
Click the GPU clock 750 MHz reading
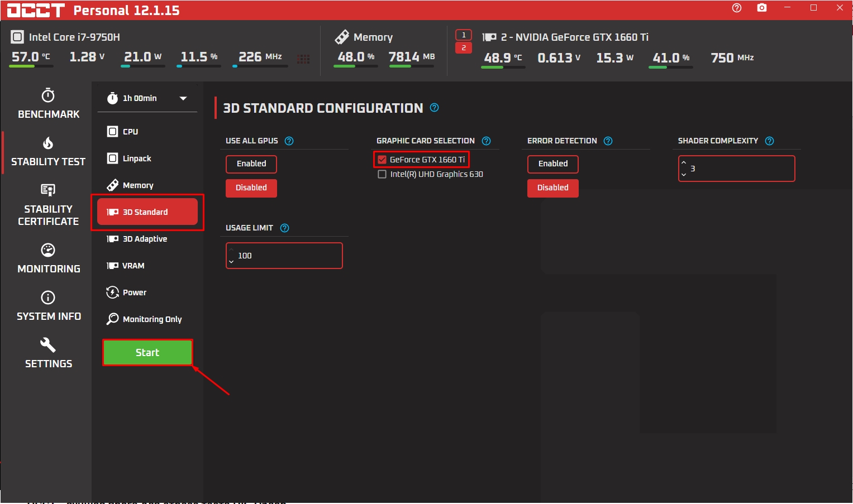click(732, 57)
